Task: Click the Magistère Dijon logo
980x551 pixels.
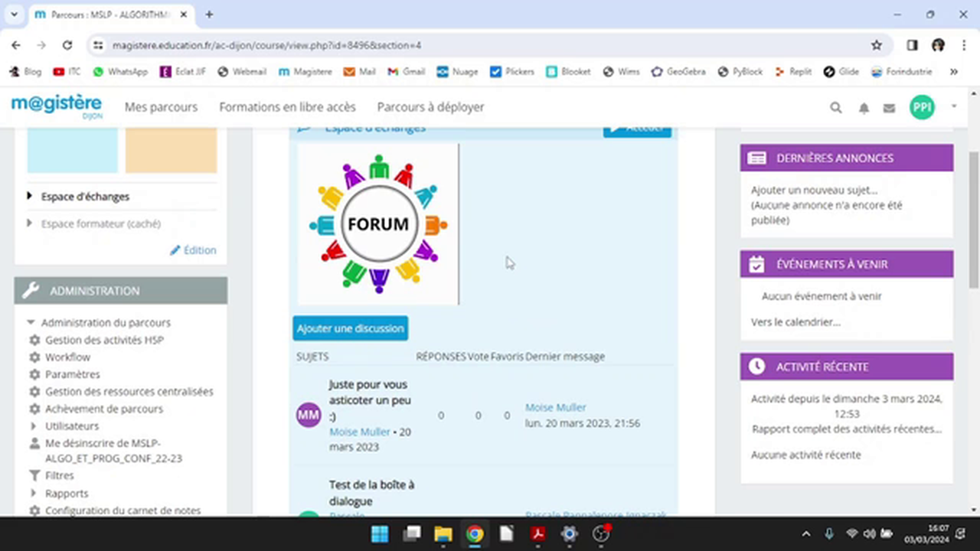Action: (x=56, y=106)
